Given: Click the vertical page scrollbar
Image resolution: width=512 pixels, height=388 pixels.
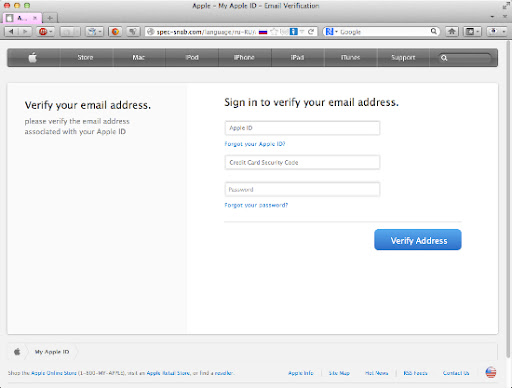Looking at the screenshot, I should point(508,200).
